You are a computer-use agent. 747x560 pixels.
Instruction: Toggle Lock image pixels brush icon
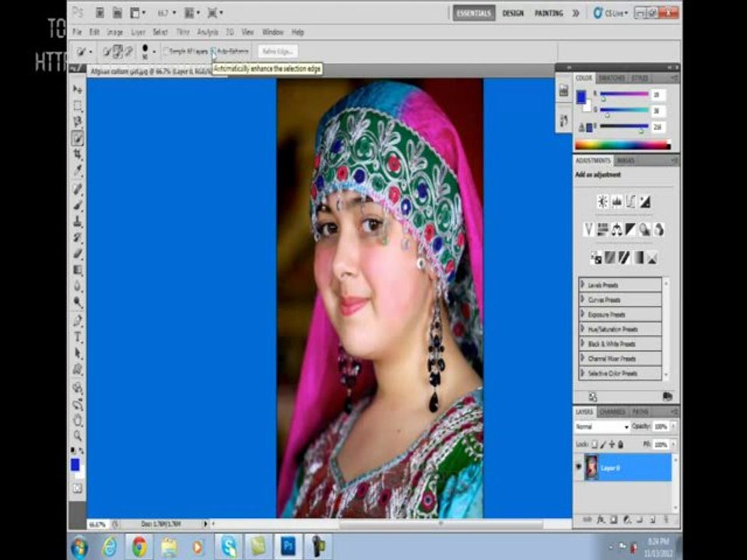[603, 444]
